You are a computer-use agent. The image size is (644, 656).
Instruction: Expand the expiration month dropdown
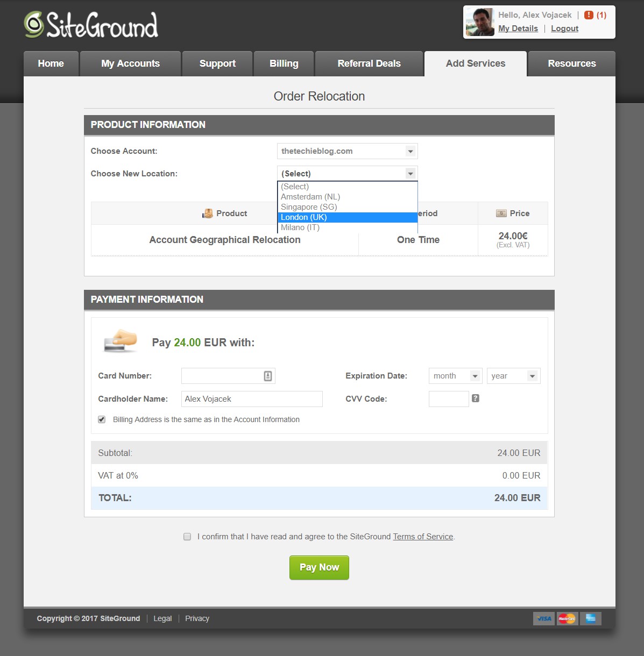[455, 376]
